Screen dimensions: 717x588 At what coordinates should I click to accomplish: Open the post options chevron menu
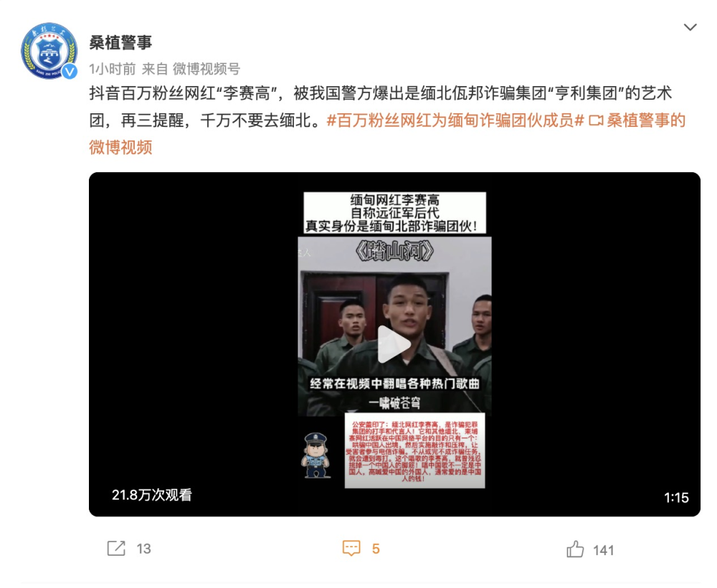click(x=690, y=27)
